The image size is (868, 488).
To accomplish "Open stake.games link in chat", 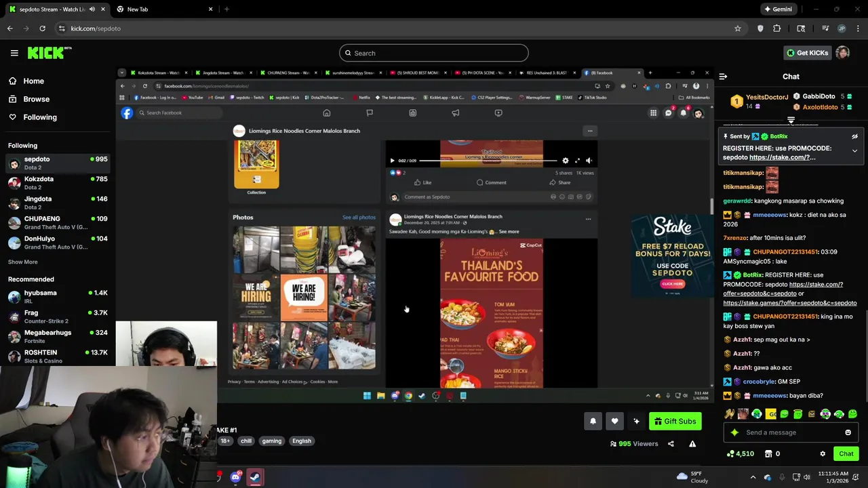I will coord(789,303).
